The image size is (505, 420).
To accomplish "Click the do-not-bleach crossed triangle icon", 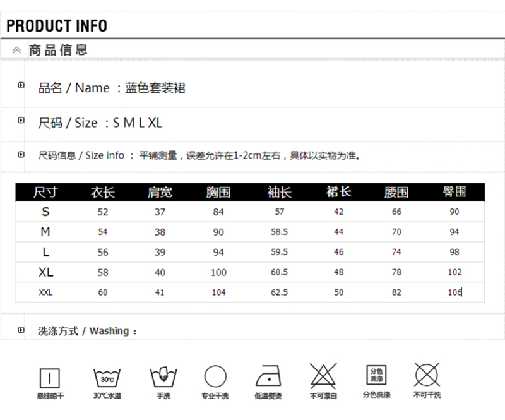I will point(323,376).
